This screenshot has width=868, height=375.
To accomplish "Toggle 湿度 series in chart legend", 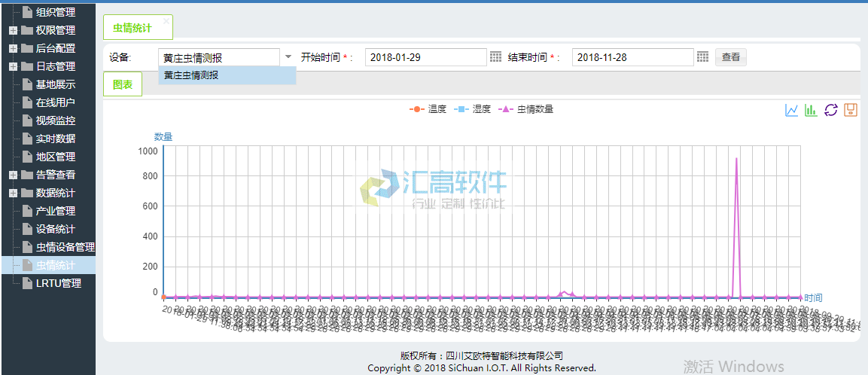I will click(473, 109).
